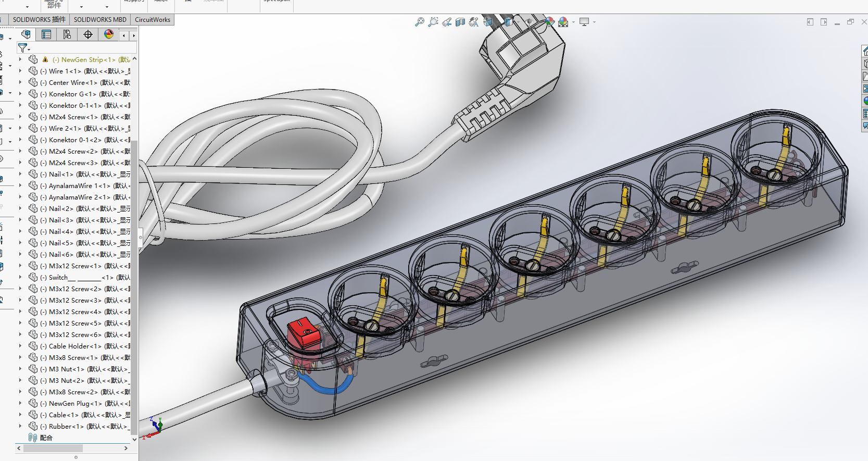Switch to the ConfigurationManager tab
Screen dimensions: 868x461
click(x=67, y=34)
